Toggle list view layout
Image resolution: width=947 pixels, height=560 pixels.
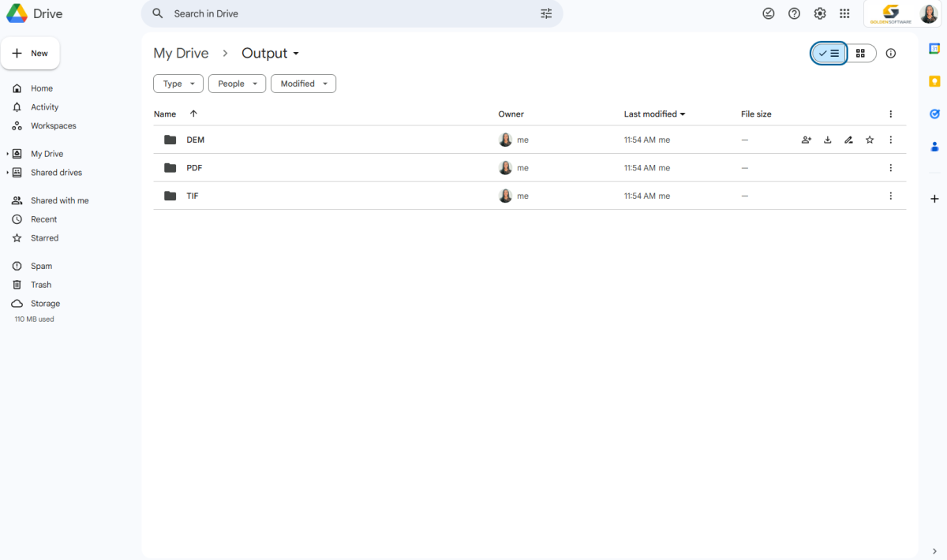coord(828,53)
